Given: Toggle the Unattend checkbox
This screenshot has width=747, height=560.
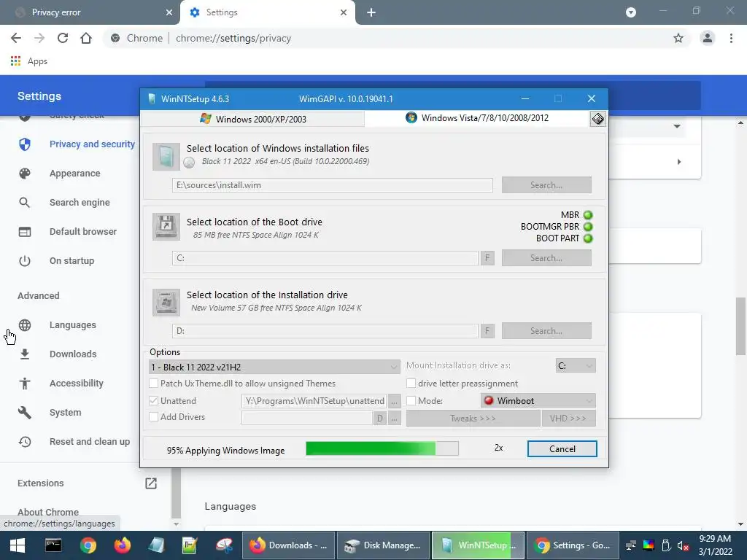Looking at the screenshot, I should pyautogui.click(x=153, y=401).
